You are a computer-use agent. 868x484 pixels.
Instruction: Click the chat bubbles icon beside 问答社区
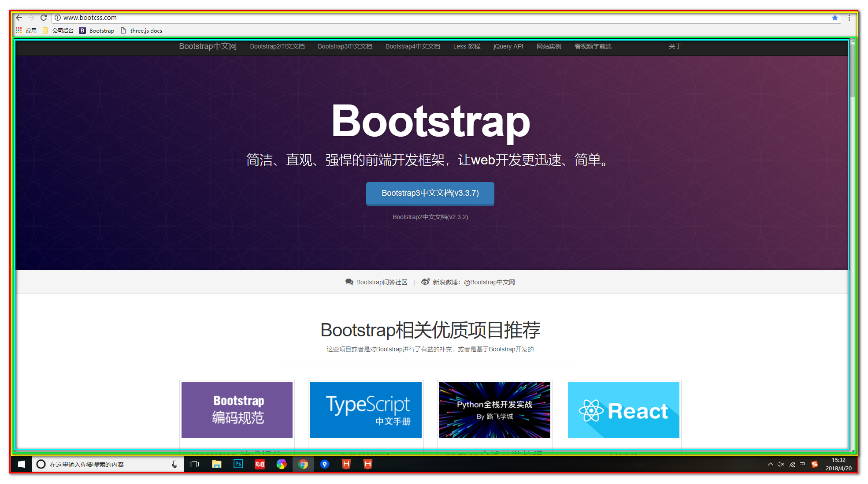349,282
